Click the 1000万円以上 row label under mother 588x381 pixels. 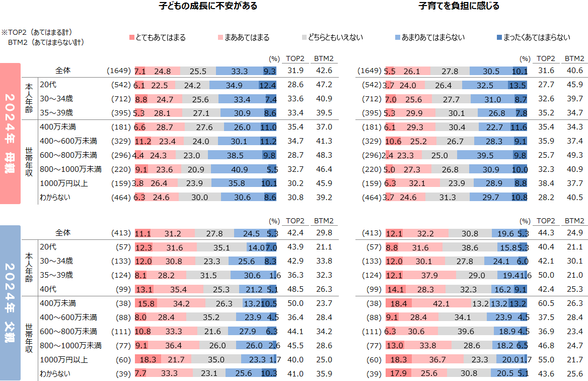coord(63,183)
